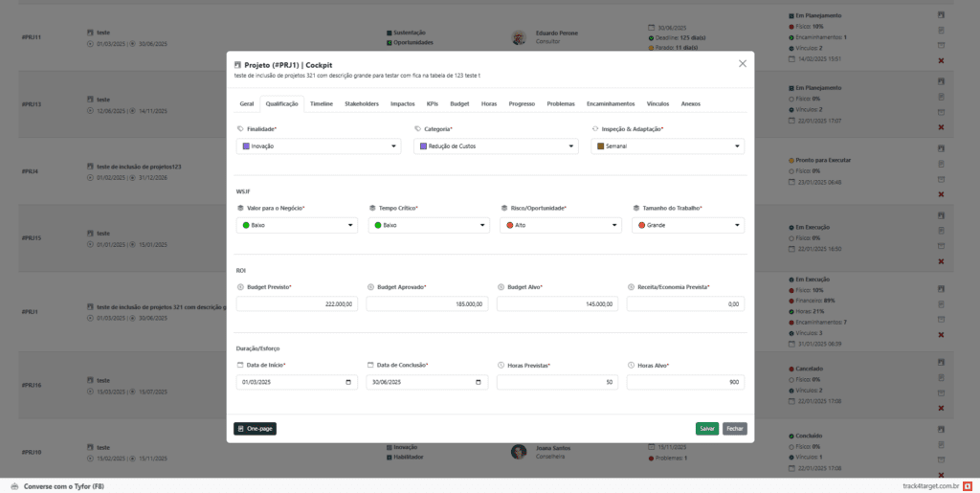
Task: Open calendar picker in Data de Conclusão
Action: (x=479, y=382)
